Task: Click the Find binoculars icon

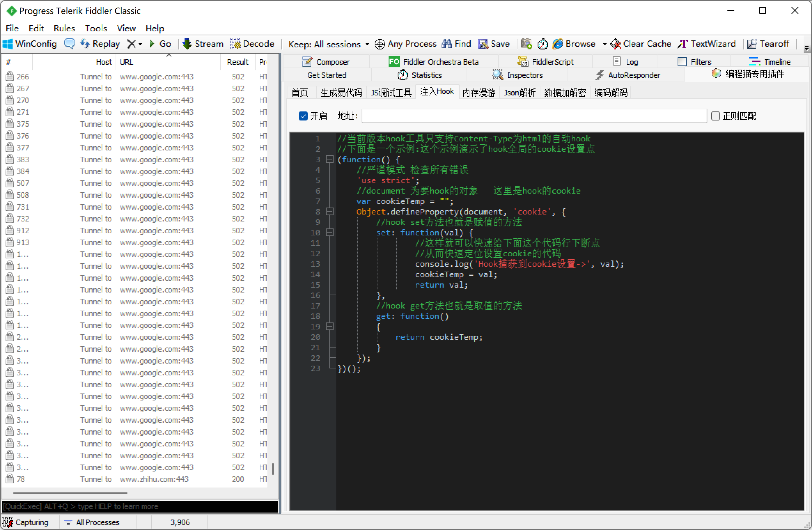Action: pos(447,44)
